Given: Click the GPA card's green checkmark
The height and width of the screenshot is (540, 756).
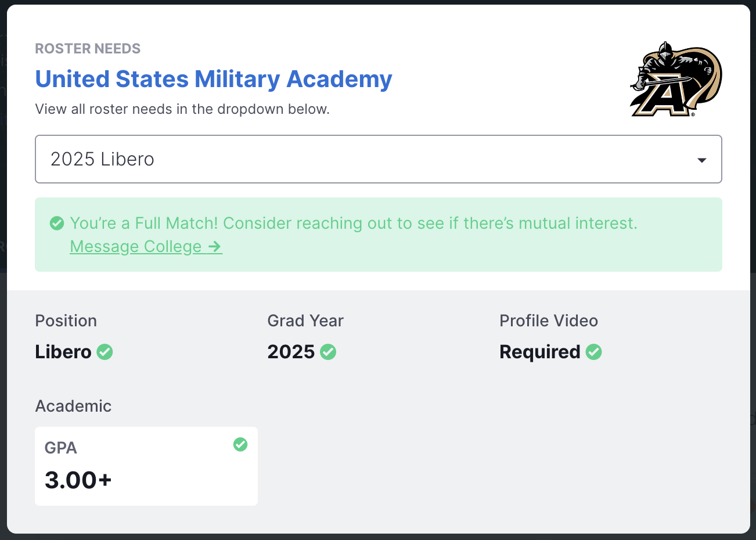Looking at the screenshot, I should tap(240, 445).
